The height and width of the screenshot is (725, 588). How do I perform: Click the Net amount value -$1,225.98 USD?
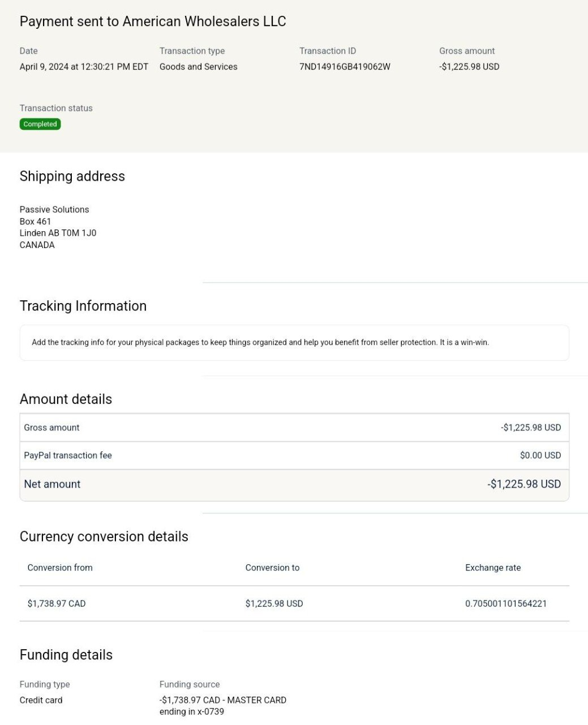tap(524, 484)
